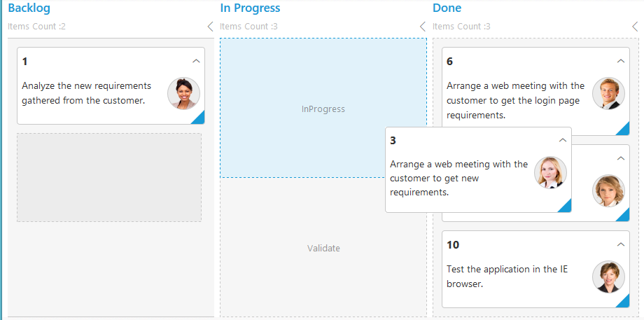Click the Backlog column header
This screenshot has height=320, width=644.
coord(29,8)
